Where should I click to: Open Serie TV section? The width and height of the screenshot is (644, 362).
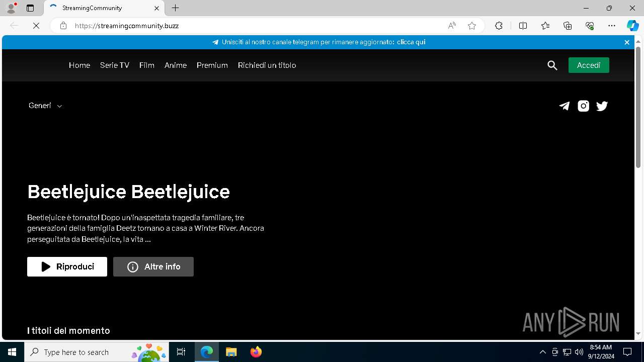click(115, 65)
